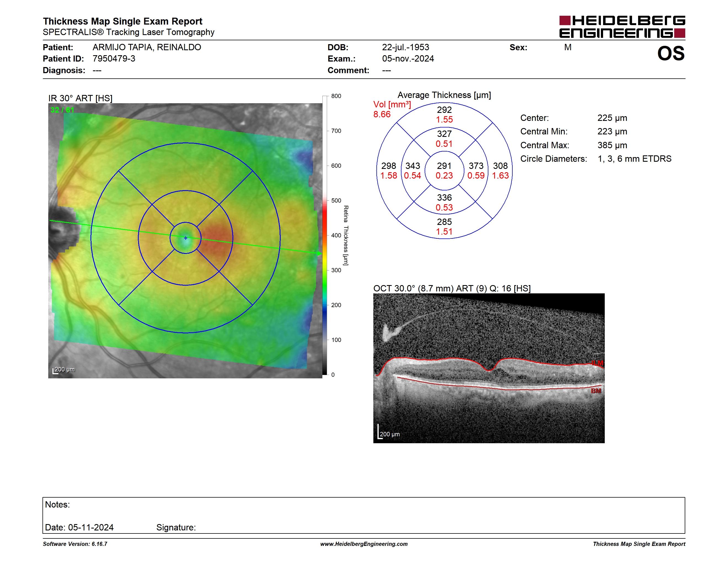Click the Central Max value 385 µm
Screen dimensions: 728x563
pos(612,145)
